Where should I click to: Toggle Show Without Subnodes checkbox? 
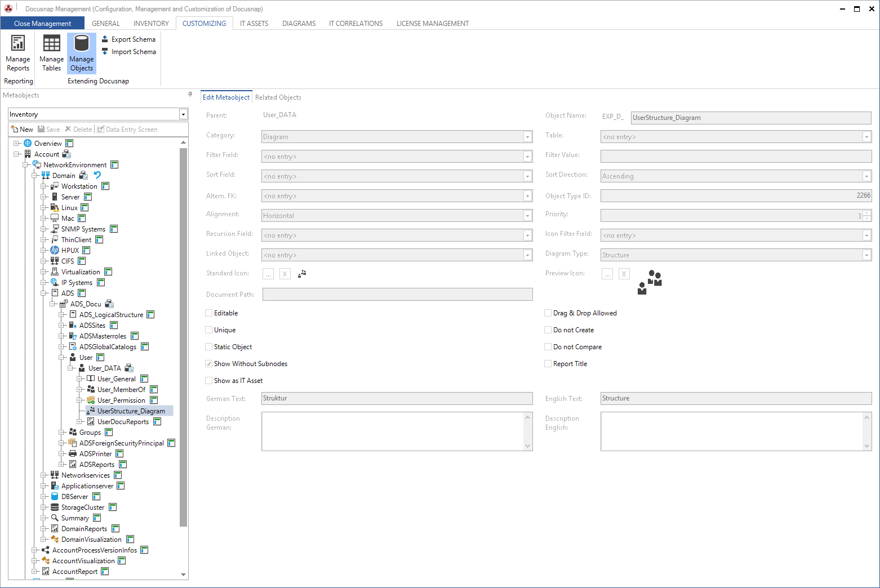(209, 364)
